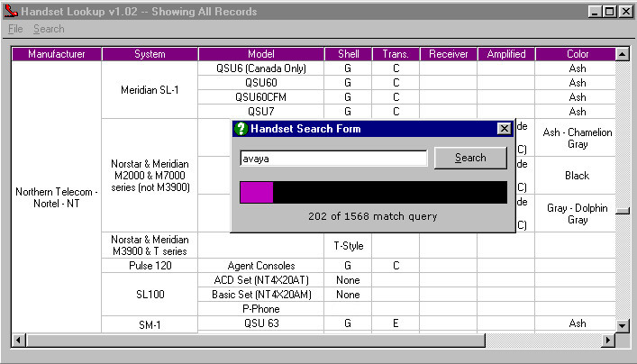Viewport: 637px width, 364px height.
Task: Open the Search menu
Action: (49, 29)
